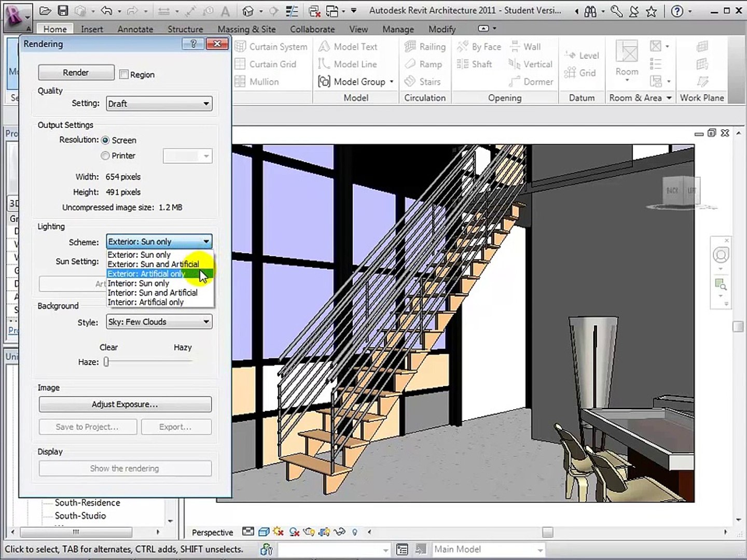Click the Reveal Hidden Elements lightbulb icon
747x560 pixels.
click(x=355, y=532)
